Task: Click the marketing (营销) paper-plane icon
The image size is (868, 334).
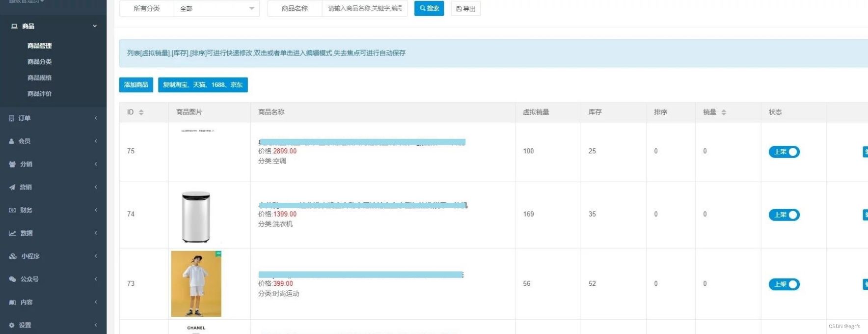Action: 12,187
